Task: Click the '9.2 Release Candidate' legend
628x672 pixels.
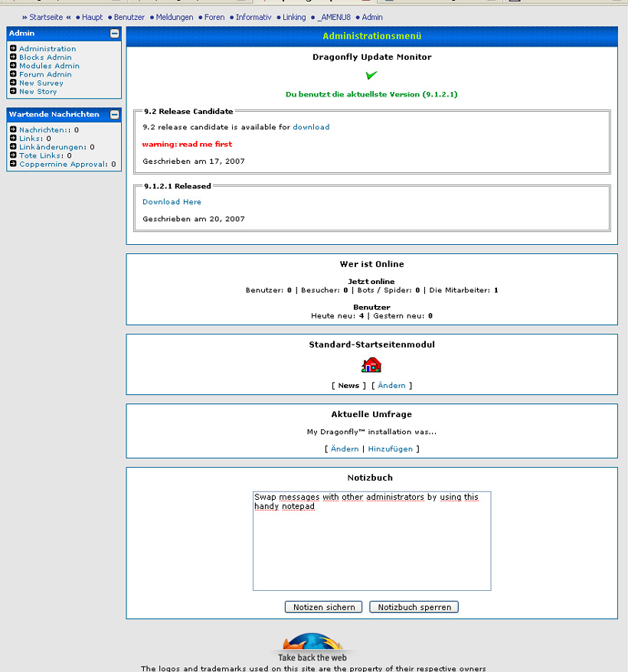Action: click(188, 112)
